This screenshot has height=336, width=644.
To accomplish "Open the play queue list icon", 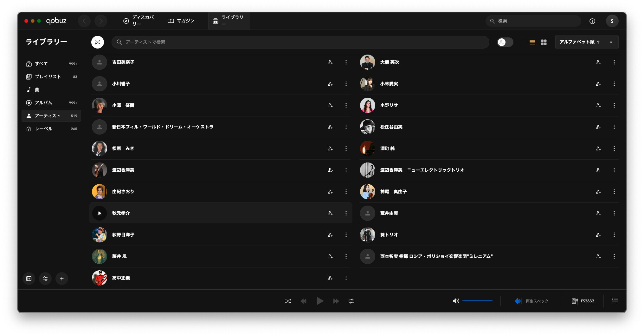I will [615, 301].
